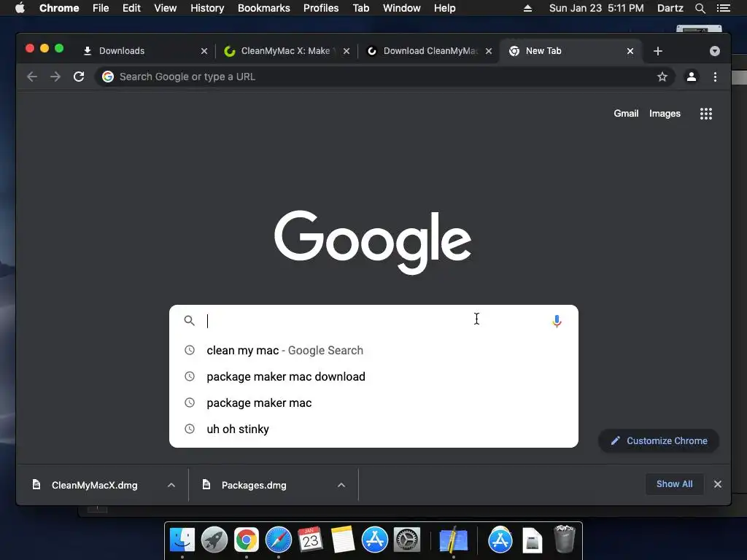Open Notification Center list icon
The height and width of the screenshot is (560, 747).
[723, 8]
